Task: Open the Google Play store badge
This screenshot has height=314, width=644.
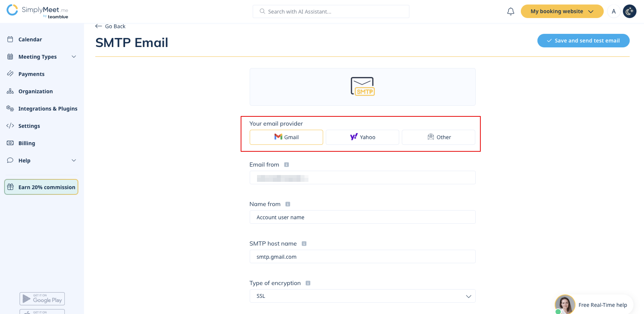Action: pos(42,299)
